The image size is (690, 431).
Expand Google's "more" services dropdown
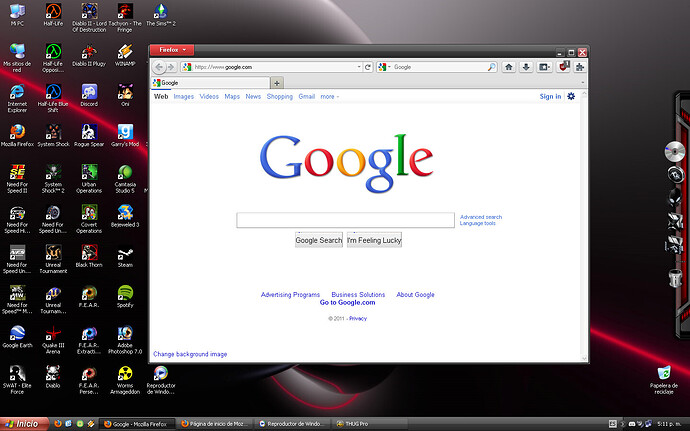(329, 97)
